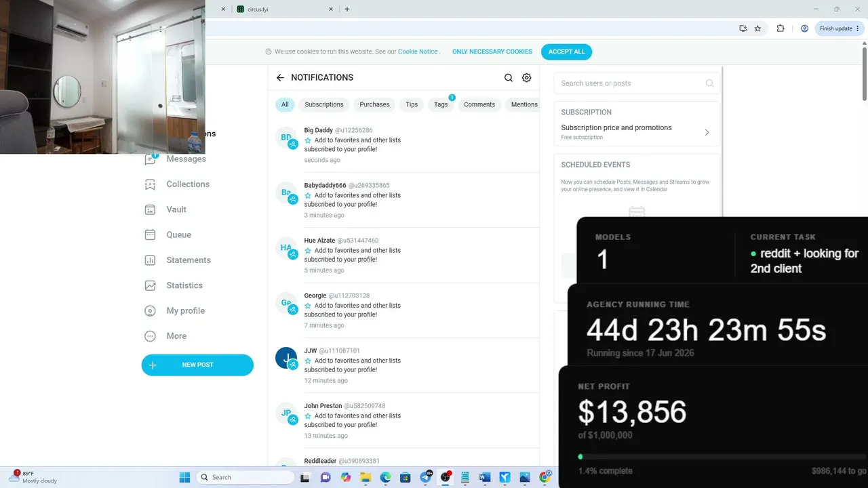Filter notifications by Purchases
Viewport: 868px width, 488px height.
click(374, 104)
